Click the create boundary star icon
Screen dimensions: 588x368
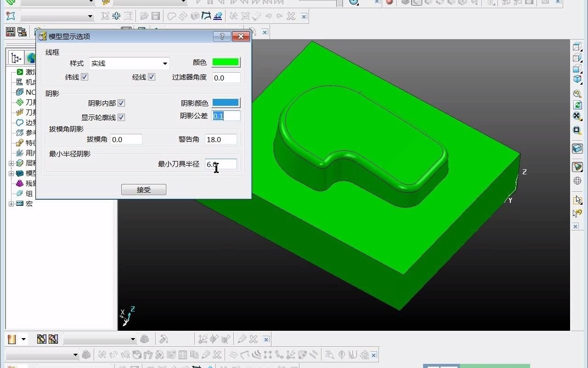11,17
